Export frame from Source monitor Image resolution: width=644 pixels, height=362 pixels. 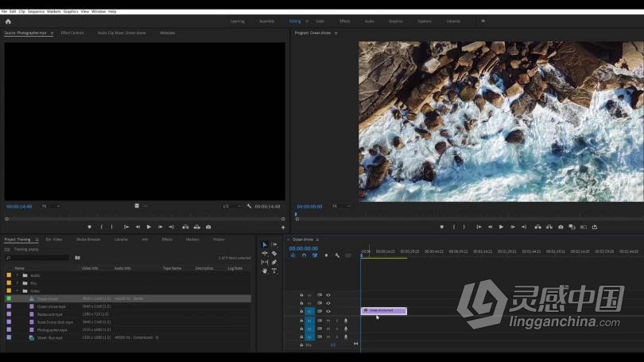[208, 227]
